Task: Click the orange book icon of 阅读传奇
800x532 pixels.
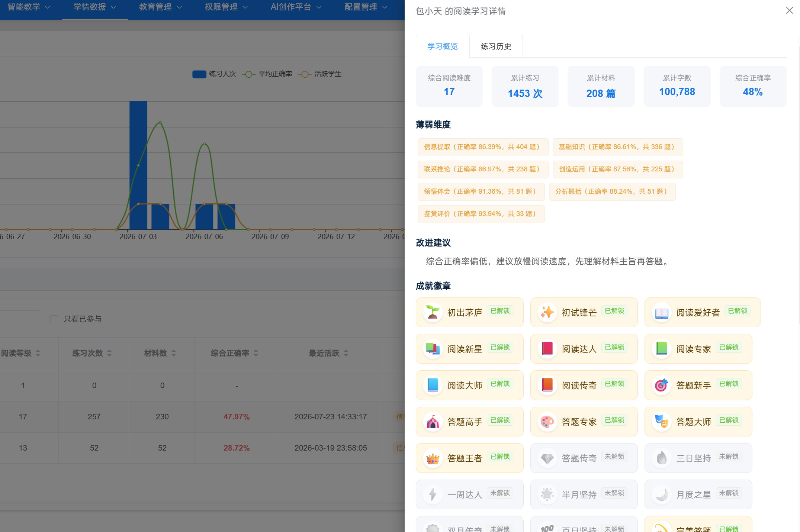Action: (x=547, y=385)
